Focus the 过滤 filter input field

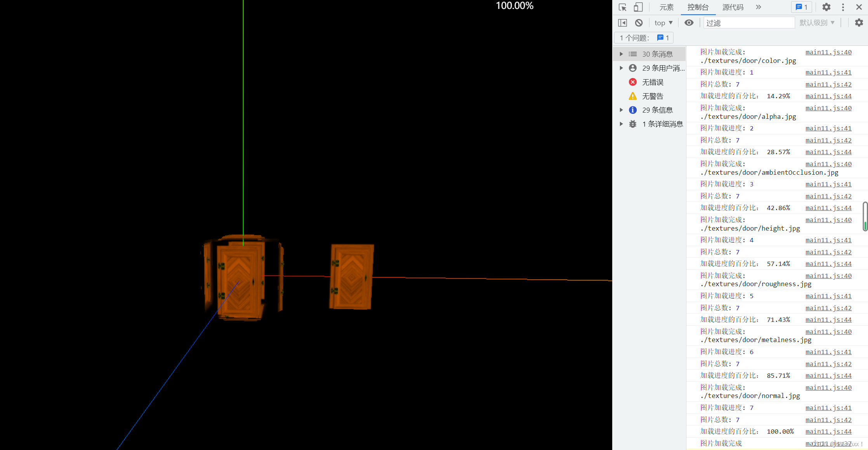coord(748,23)
